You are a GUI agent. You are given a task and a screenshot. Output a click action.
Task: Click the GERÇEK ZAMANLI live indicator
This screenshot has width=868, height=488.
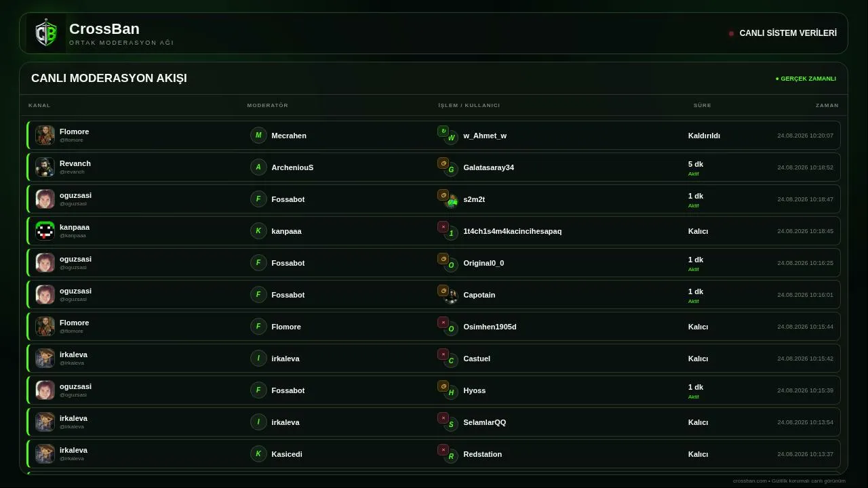(x=806, y=79)
